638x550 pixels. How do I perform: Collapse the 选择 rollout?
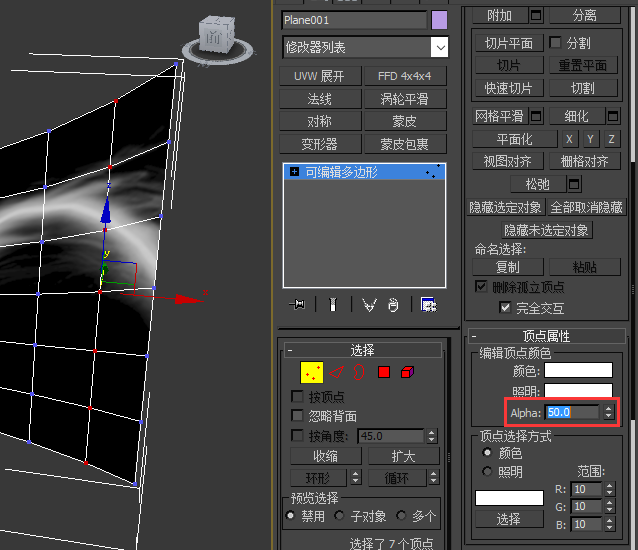[x=363, y=350]
